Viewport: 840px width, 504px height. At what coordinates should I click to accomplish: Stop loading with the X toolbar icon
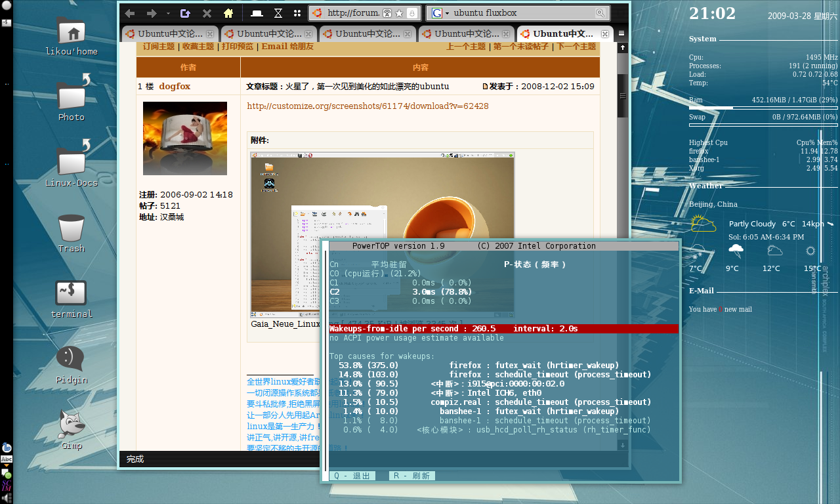point(207,13)
